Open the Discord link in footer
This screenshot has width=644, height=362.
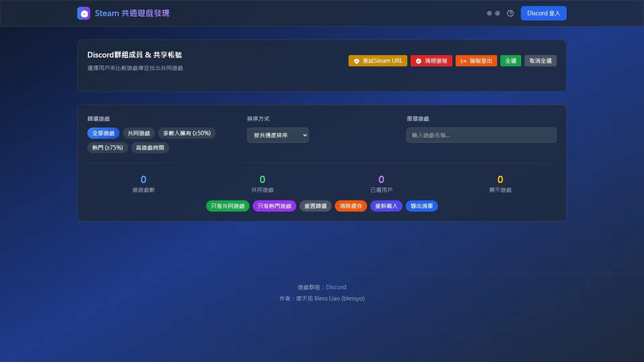pyautogui.click(x=336, y=287)
